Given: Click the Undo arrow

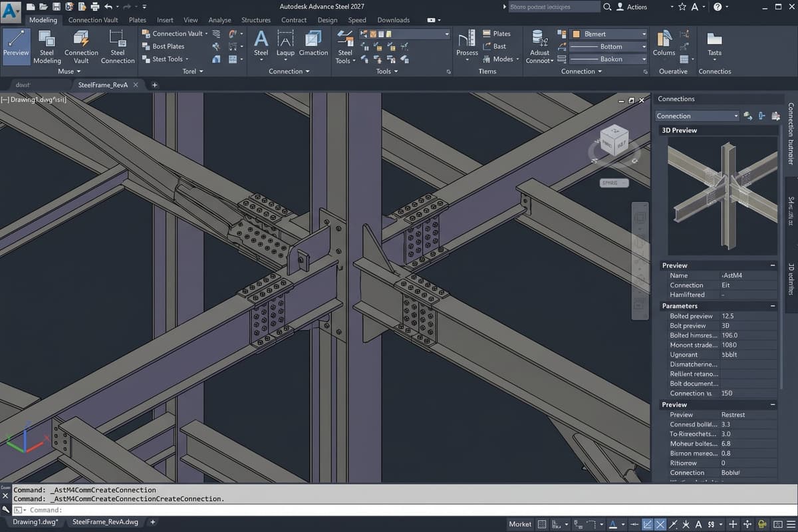Looking at the screenshot, I should [x=108, y=7].
